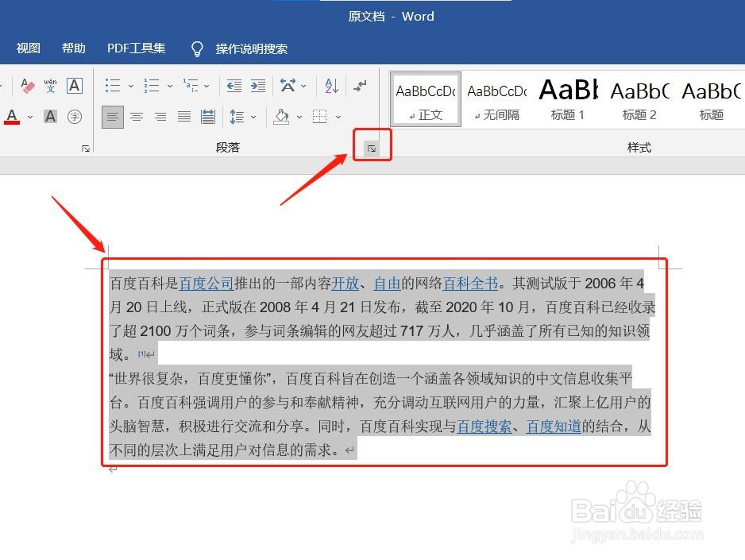Apply multilevel list

pyautogui.click(x=191, y=86)
